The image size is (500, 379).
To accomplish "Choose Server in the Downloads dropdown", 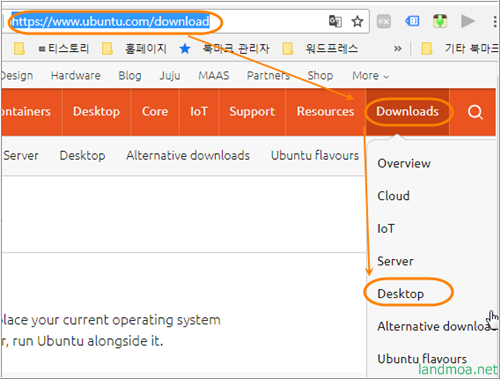I will coord(395,261).
